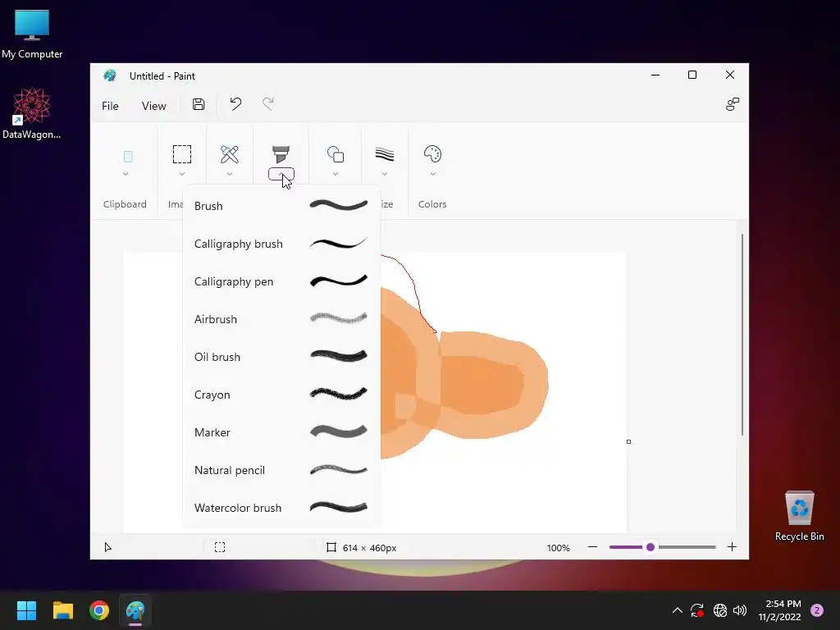Click the Clipboard group label
Screen dimensions: 840x630
pos(125,204)
